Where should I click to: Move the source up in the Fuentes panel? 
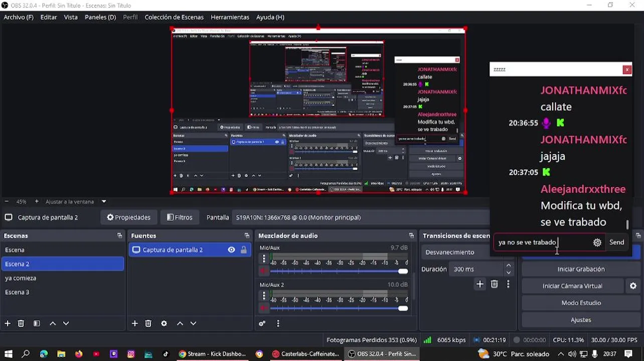coord(180,323)
